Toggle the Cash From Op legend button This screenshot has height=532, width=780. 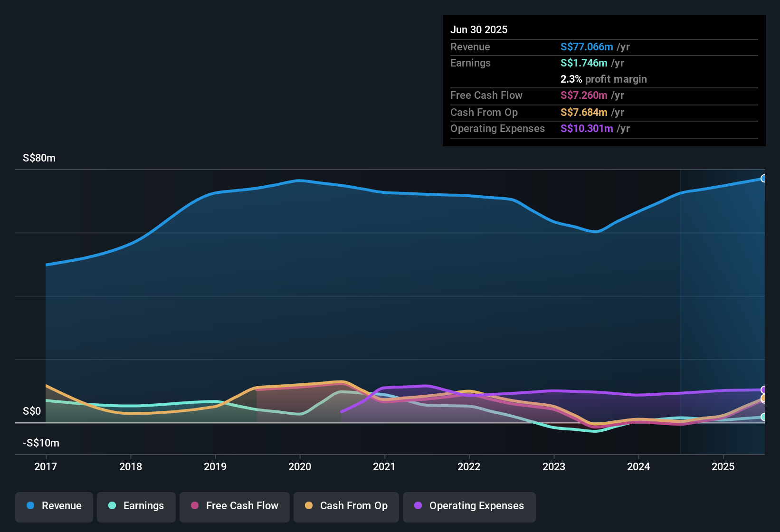(x=346, y=506)
